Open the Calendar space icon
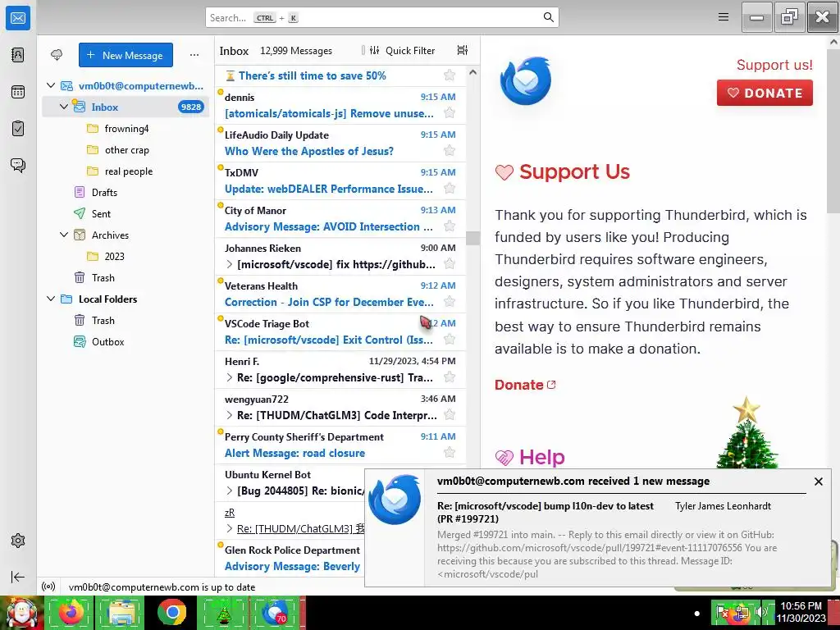 18,92
